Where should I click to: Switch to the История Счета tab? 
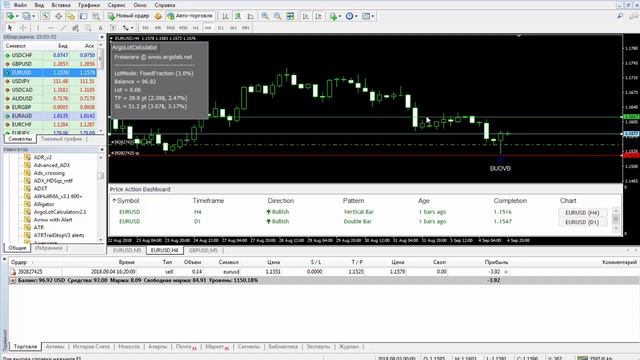click(x=91, y=347)
